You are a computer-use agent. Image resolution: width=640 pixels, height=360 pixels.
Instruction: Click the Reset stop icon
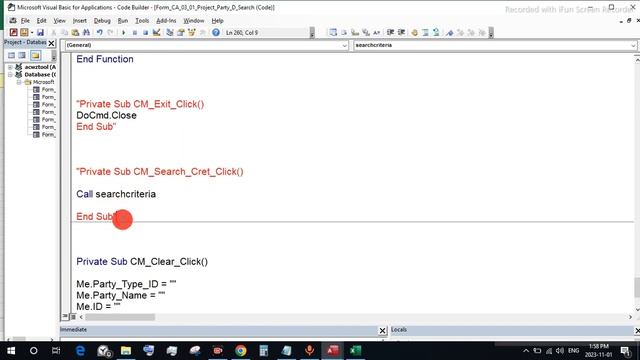[x=145, y=32]
